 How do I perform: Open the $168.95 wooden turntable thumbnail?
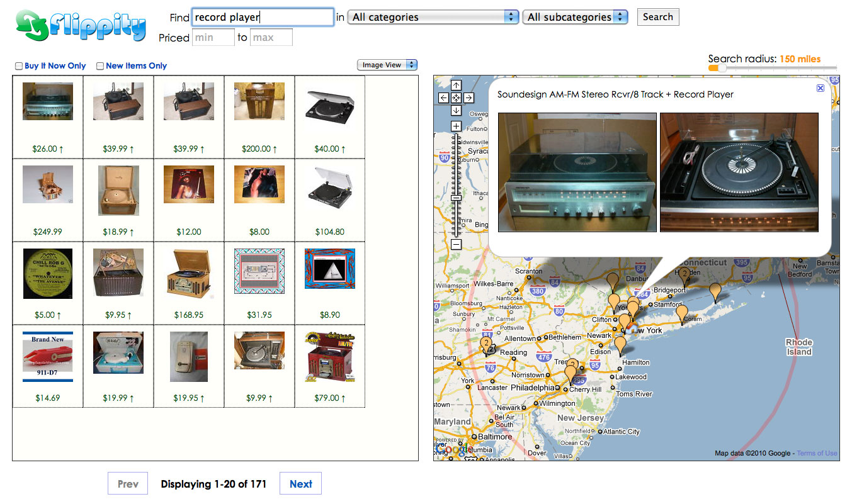(x=189, y=274)
